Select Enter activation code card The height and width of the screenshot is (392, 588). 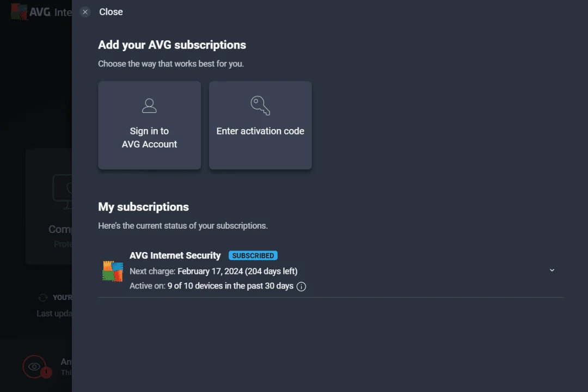(260, 125)
